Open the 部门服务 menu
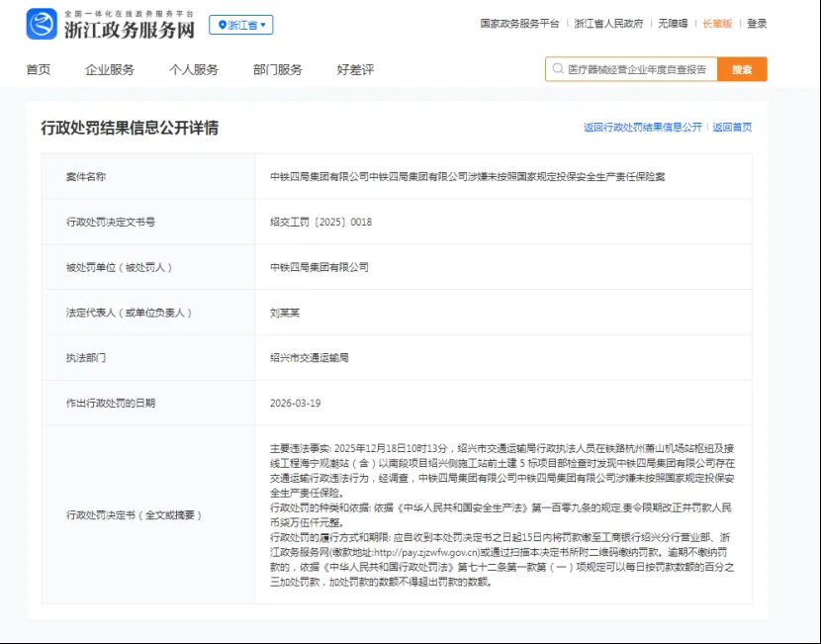The height and width of the screenshot is (644, 821). [x=277, y=69]
